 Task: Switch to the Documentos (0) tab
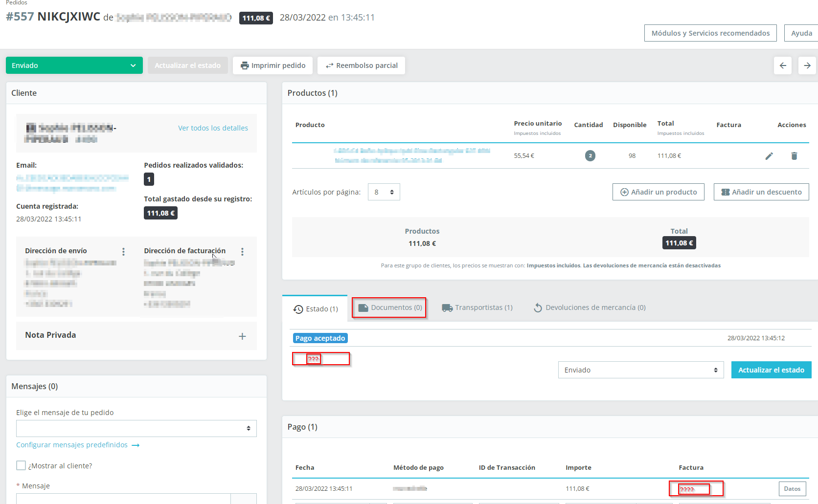[x=390, y=307]
